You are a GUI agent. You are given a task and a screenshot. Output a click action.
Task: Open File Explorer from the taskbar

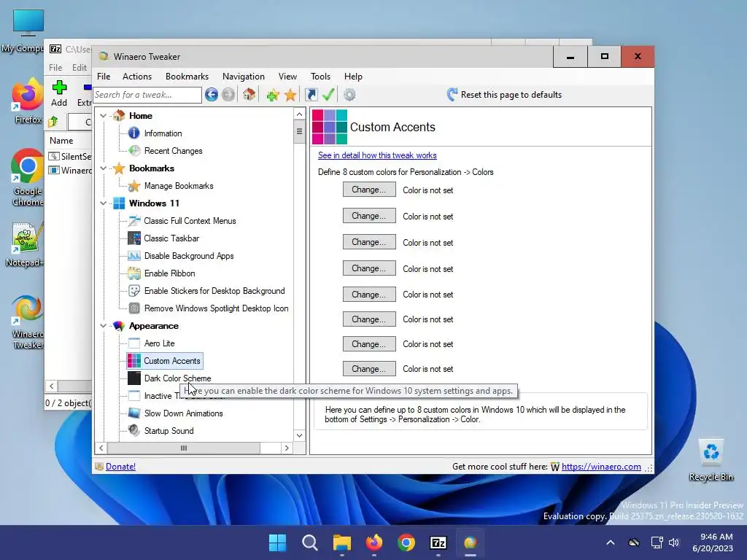(341, 542)
